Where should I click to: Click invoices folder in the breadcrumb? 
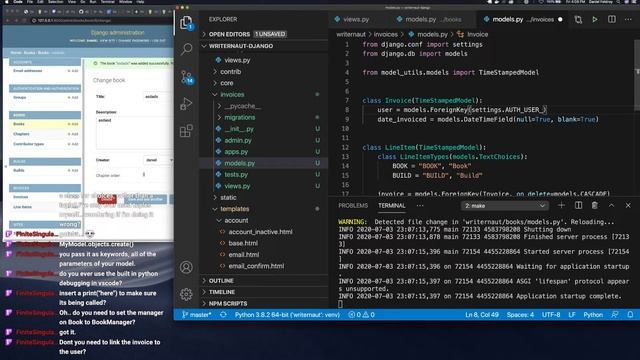pos(386,34)
